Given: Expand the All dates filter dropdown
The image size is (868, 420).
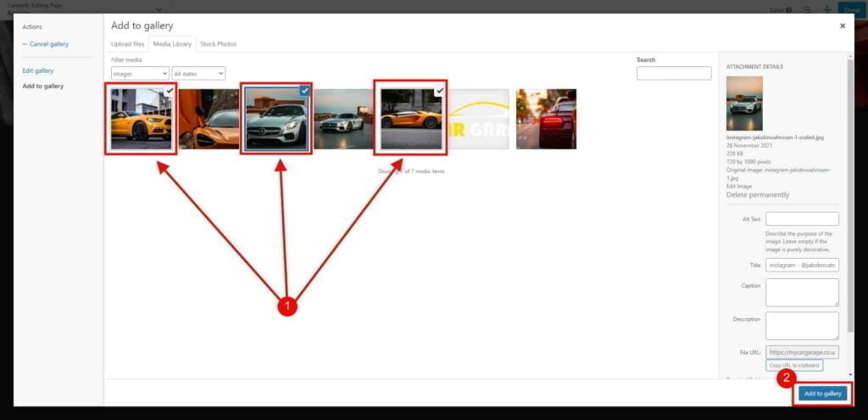Looking at the screenshot, I should coord(198,74).
